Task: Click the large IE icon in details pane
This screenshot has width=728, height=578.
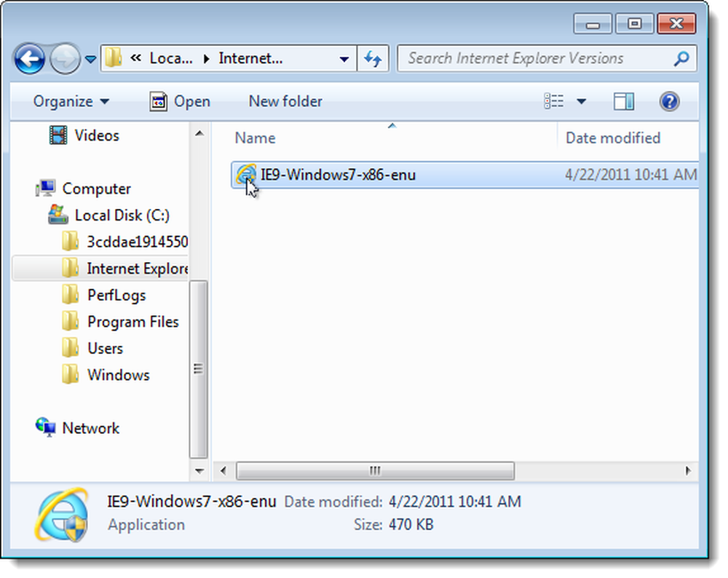Action: (62, 514)
